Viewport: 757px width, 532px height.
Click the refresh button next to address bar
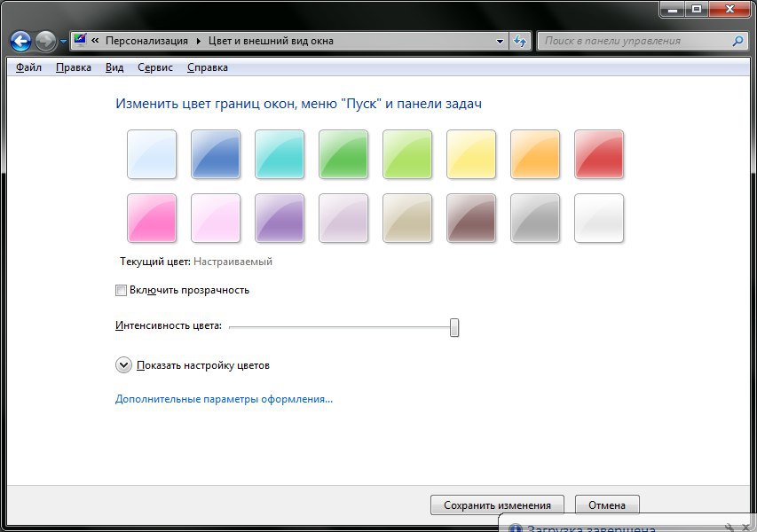click(519, 41)
